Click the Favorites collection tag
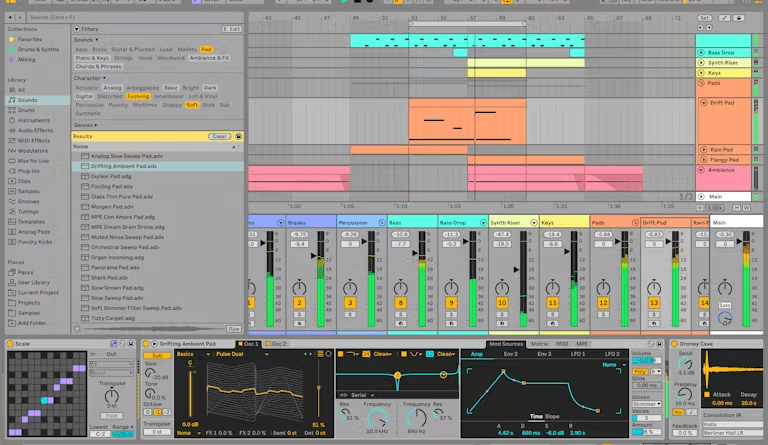The image size is (768, 445). (x=29, y=39)
